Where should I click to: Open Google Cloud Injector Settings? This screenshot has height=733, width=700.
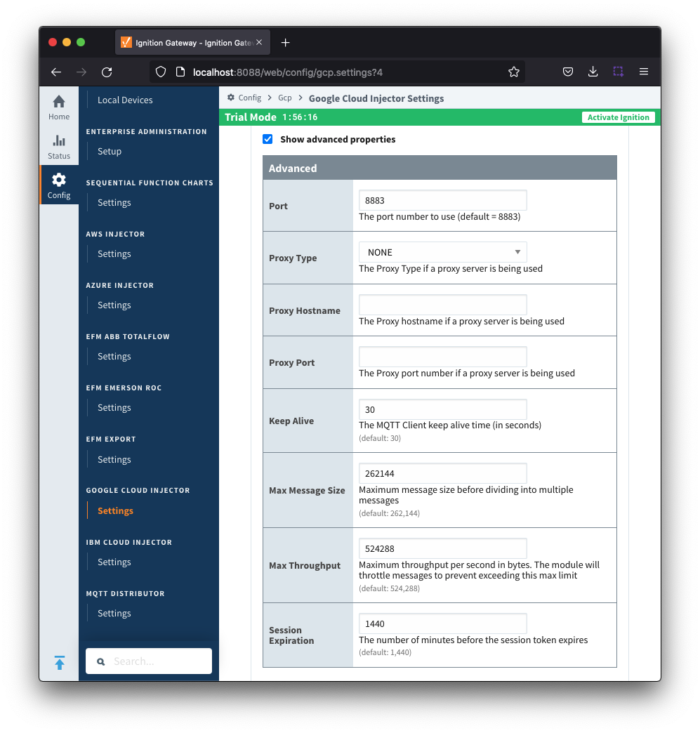(x=115, y=511)
